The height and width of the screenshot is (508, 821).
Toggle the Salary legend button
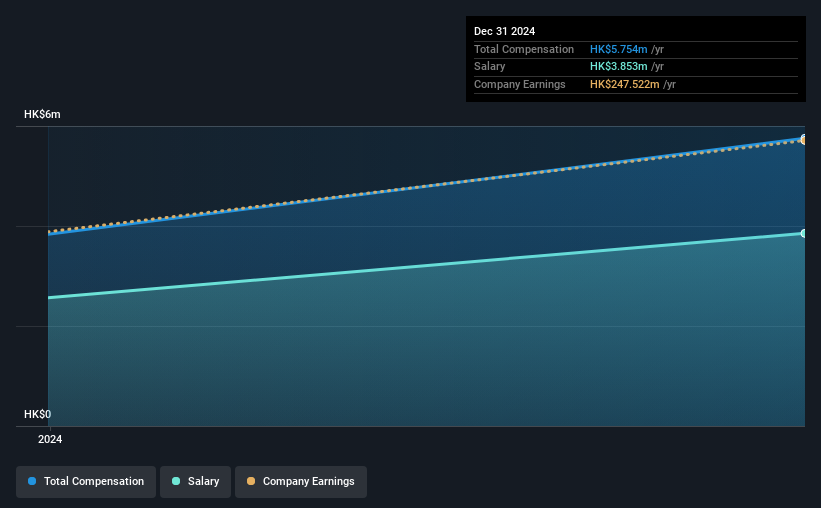(195, 482)
